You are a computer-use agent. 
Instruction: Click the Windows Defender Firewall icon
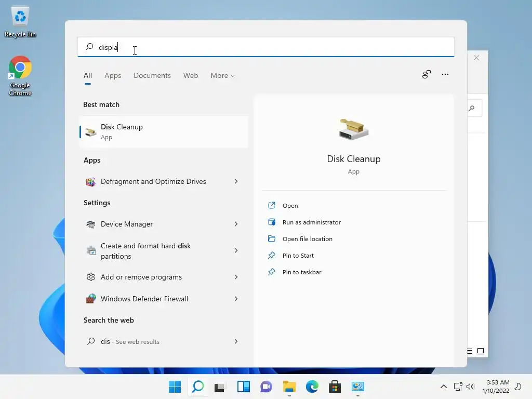click(x=90, y=299)
